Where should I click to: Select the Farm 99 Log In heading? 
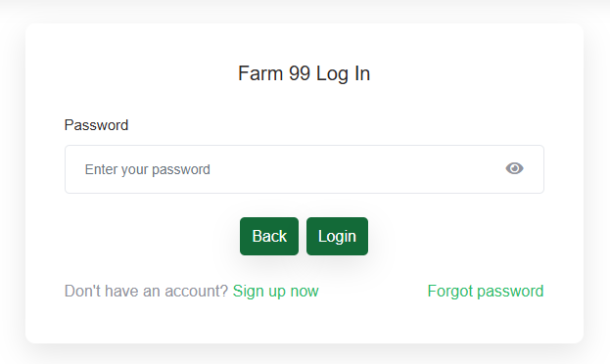(x=304, y=73)
